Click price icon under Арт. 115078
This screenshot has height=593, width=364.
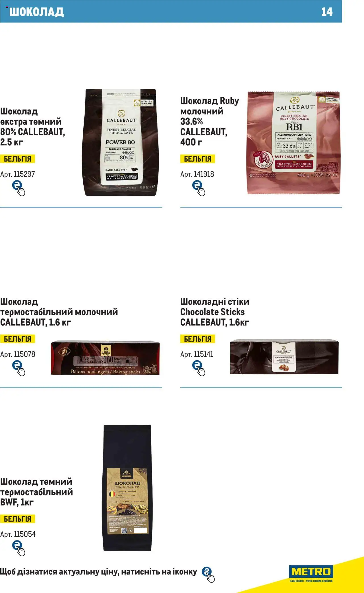[x=18, y=368]
